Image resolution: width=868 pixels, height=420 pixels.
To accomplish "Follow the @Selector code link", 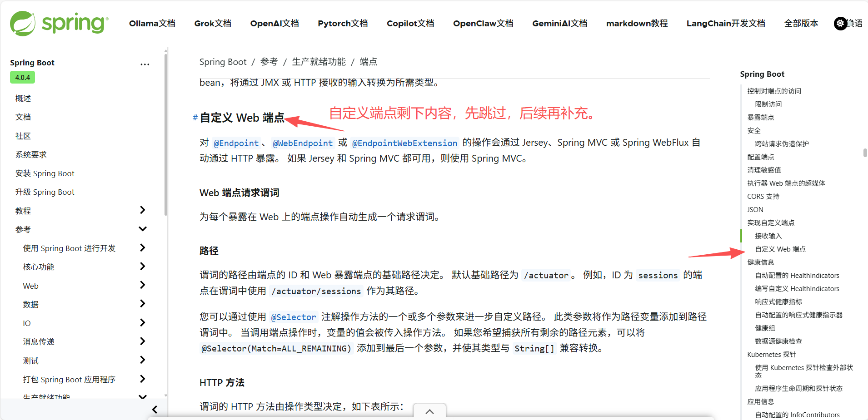I will [294, 317].
